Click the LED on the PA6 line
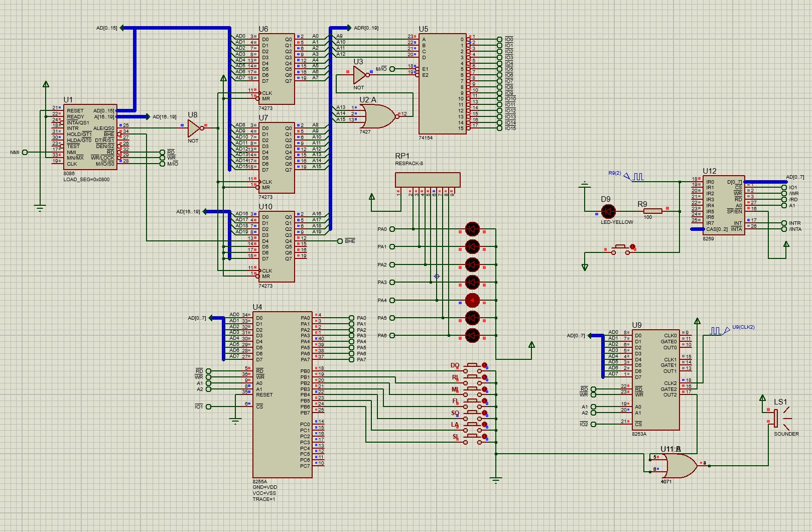Image resolution: width=812 pixels, height=532 pixels. [x=472, y=335]
